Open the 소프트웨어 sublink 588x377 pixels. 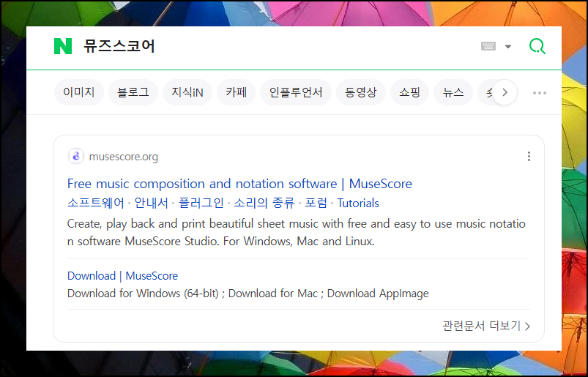point(96,203)
